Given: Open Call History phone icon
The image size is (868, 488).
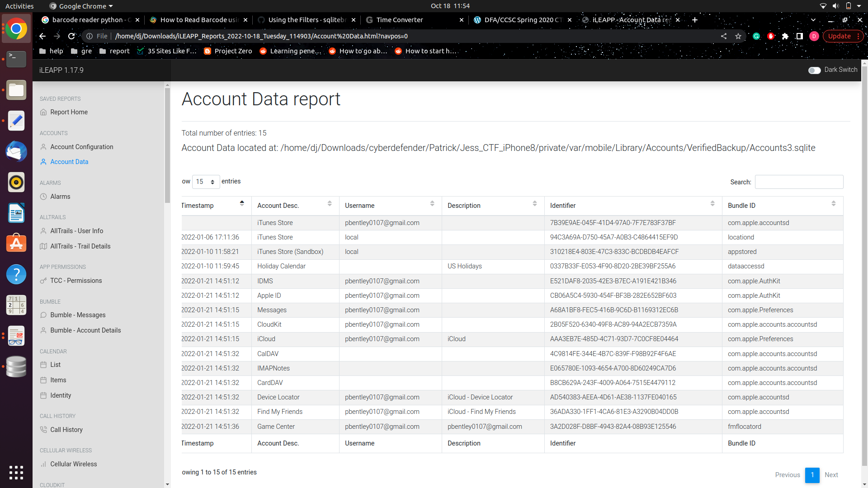Looking at the screenshot, I should coord(43,429).
